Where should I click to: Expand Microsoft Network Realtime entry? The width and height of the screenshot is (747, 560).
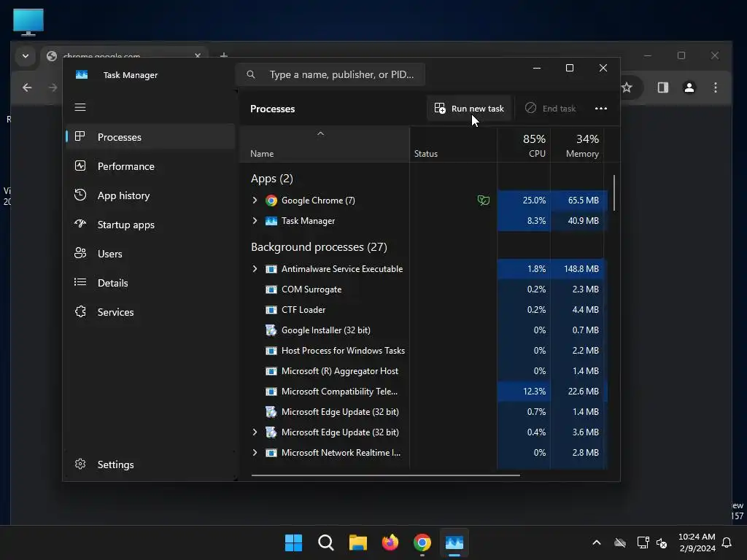tap(255, 452)
